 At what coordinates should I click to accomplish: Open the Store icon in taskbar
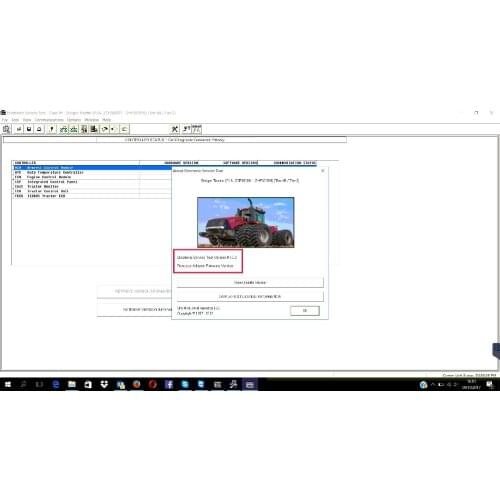pos(88,385)
